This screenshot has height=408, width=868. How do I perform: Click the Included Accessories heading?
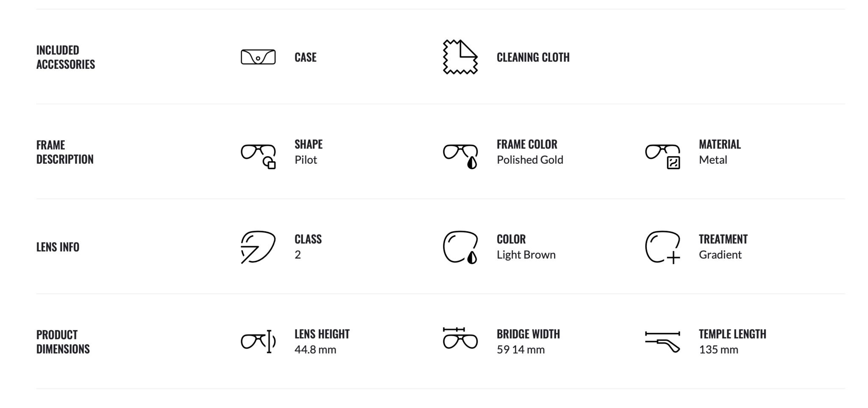click(x=66, y=57)
